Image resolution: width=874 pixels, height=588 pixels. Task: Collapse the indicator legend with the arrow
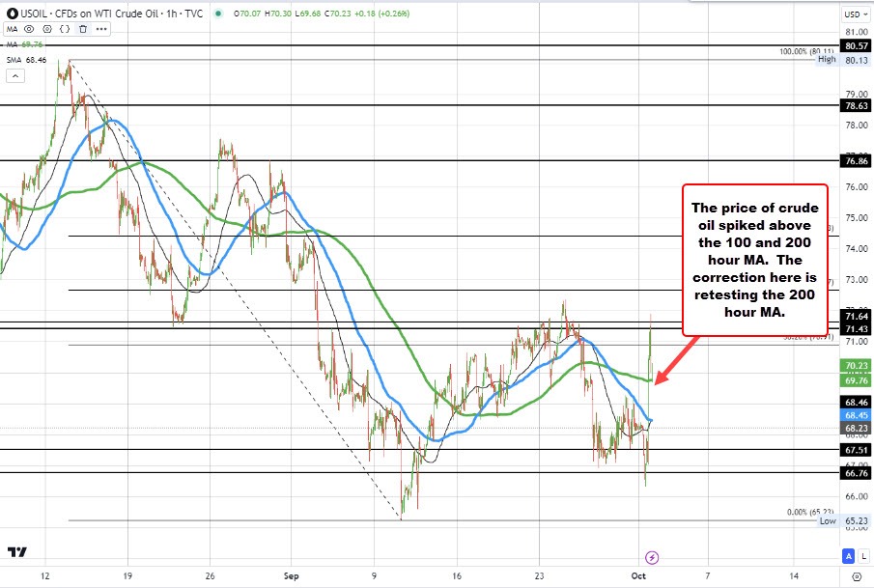pyautogui.click(x=15, y=75)
